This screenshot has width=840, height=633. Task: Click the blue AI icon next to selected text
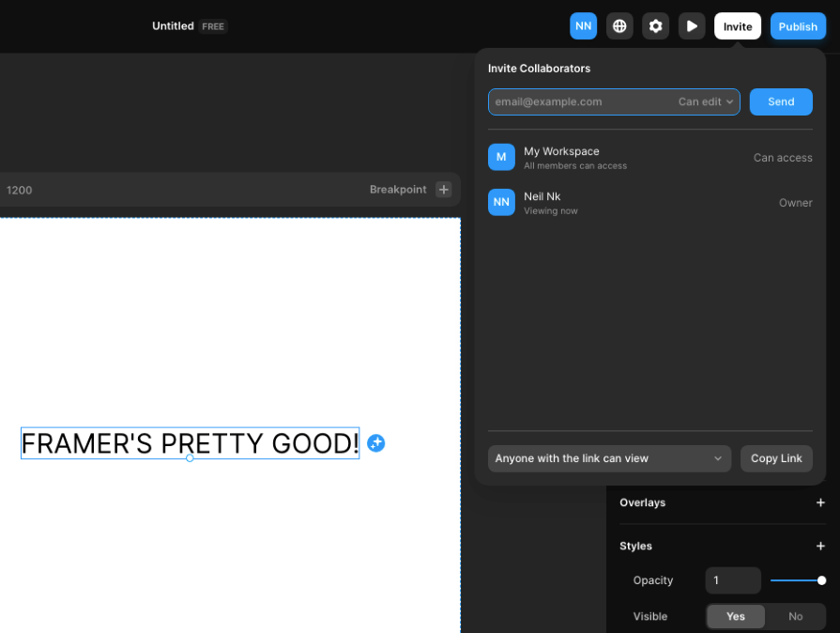(376, 442)
